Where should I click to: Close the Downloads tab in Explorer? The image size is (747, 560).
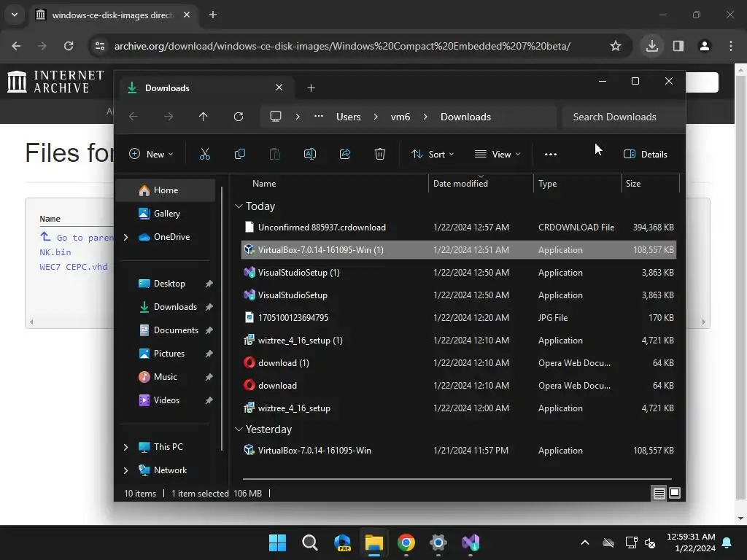279,87
